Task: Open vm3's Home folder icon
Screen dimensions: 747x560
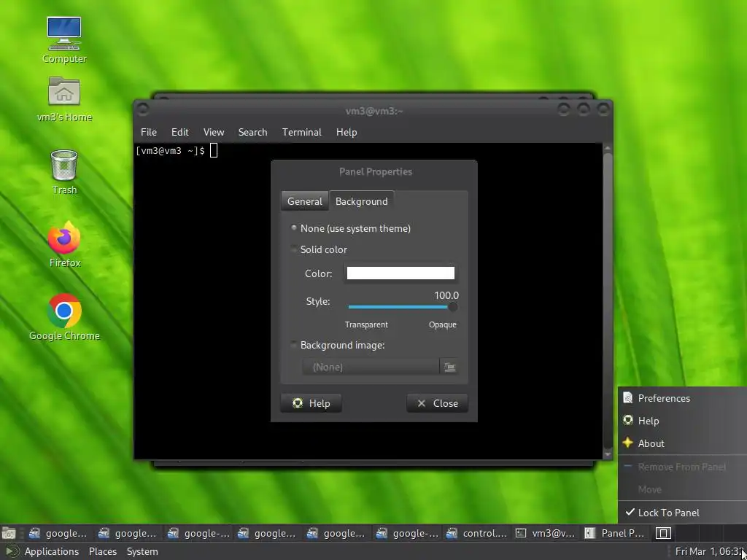Action: click(x=64, y=99)
